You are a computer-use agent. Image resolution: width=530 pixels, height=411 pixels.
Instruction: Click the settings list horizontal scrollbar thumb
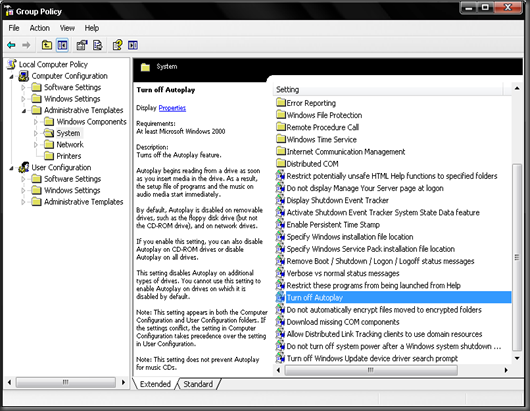click(x=371, y=370)
